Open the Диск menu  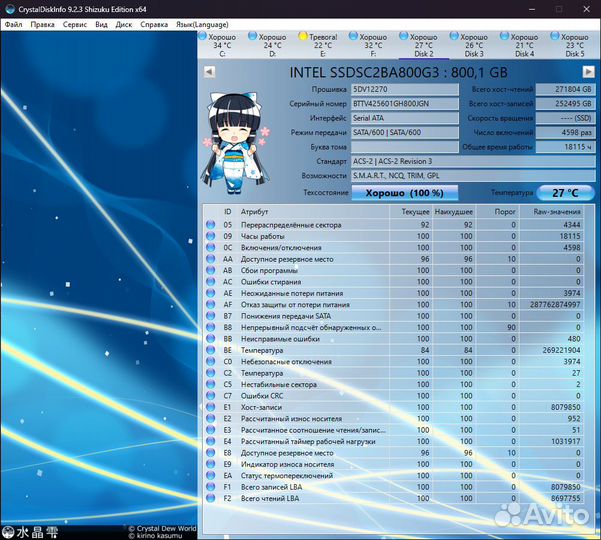(124, 23)
